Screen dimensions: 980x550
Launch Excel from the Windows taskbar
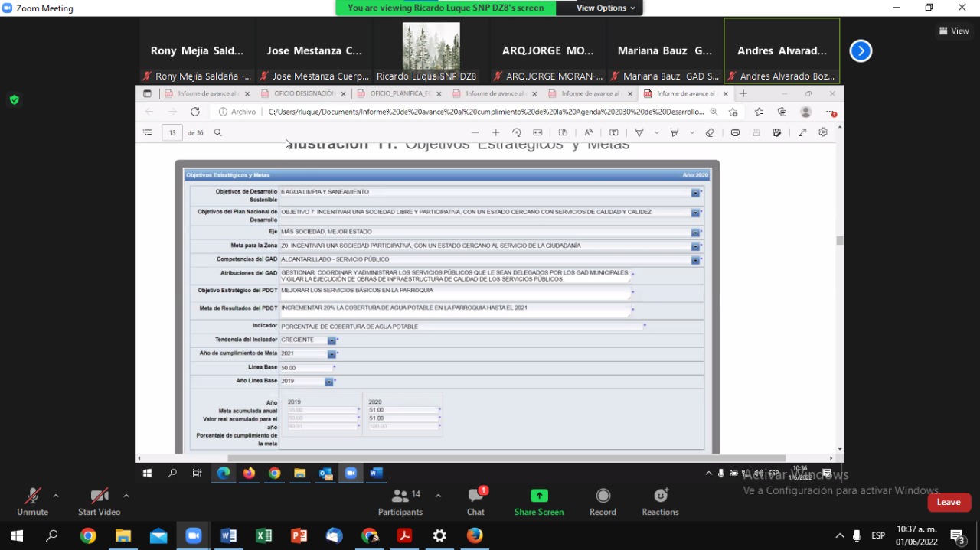(x=264, y=535)
